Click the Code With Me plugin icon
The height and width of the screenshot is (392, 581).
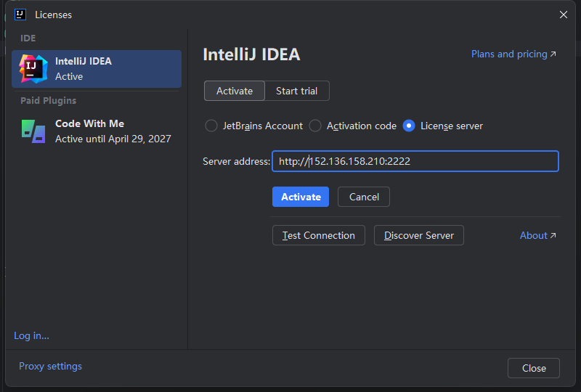[33, 131]
